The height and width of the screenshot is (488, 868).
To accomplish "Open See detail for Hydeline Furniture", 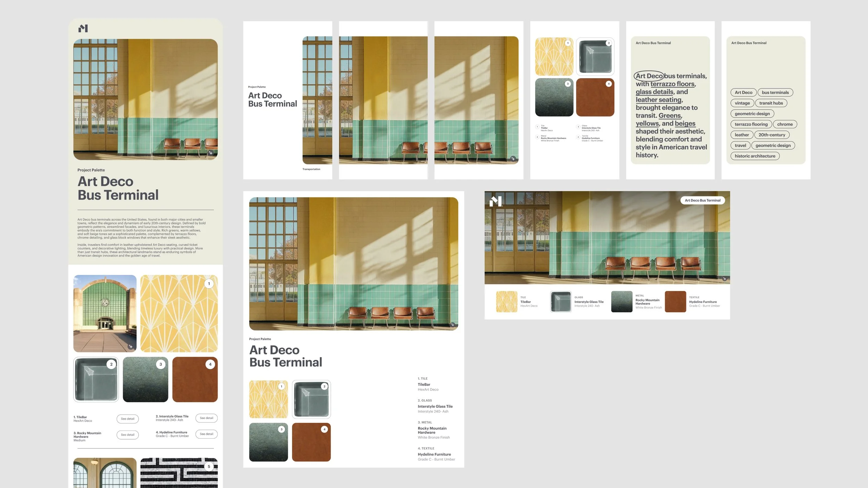I will (x=206, y=434).
